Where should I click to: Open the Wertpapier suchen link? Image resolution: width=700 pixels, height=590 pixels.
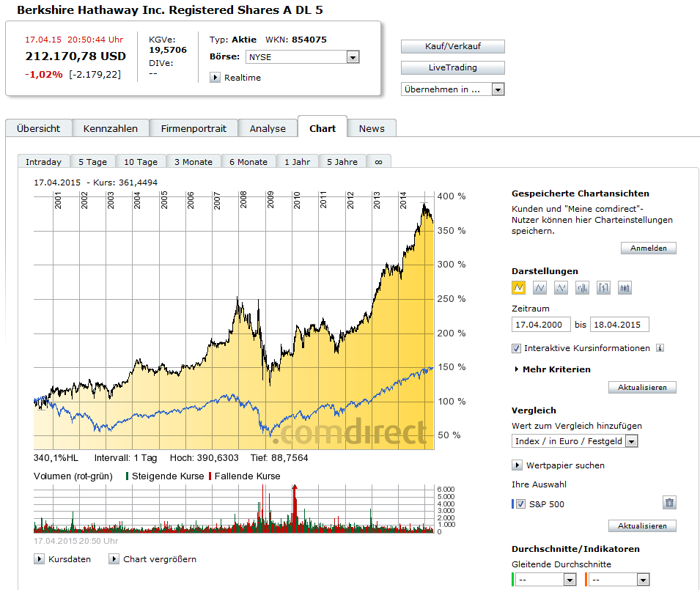tap(565, 465)
